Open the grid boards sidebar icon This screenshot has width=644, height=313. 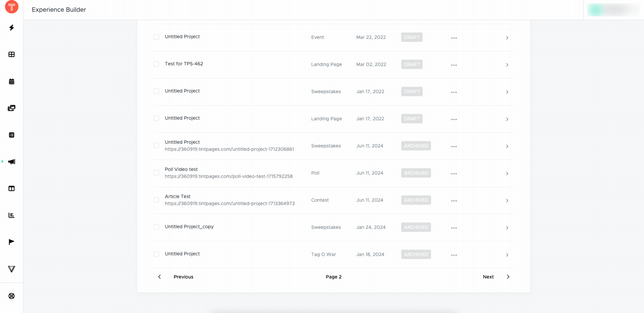(11, 54)
